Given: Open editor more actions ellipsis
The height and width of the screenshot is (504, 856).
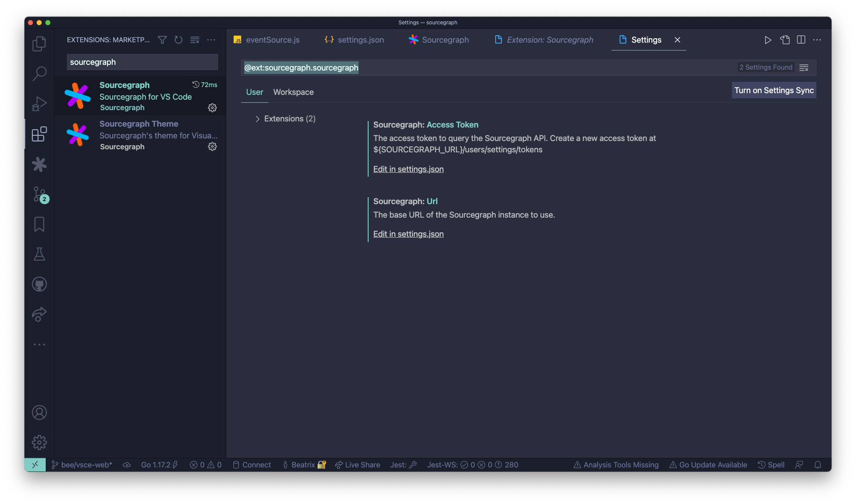Looking at the screenshot, I should (817, 40).
